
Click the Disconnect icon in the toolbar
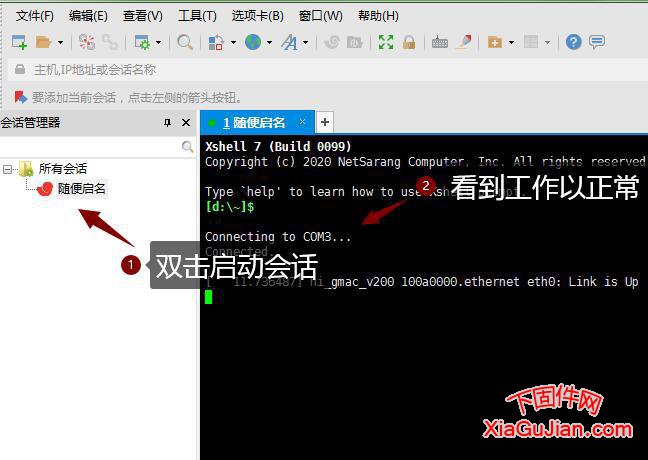click(x=87, y=42)
